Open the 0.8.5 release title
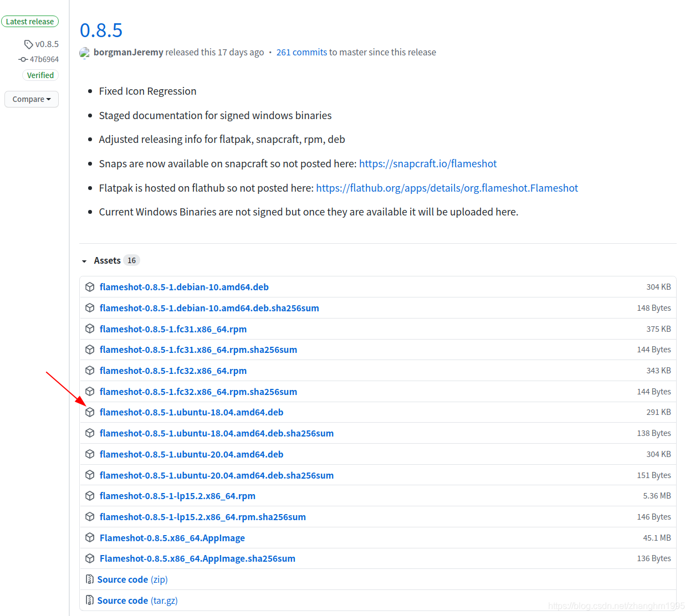This screenshot has height=616, width=690. click(x=101, y=30)
